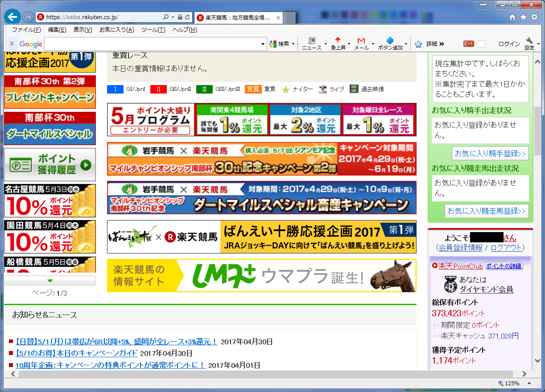Open the 名古屋競馬 10%還元 sidebar banner

pos(50,200)
